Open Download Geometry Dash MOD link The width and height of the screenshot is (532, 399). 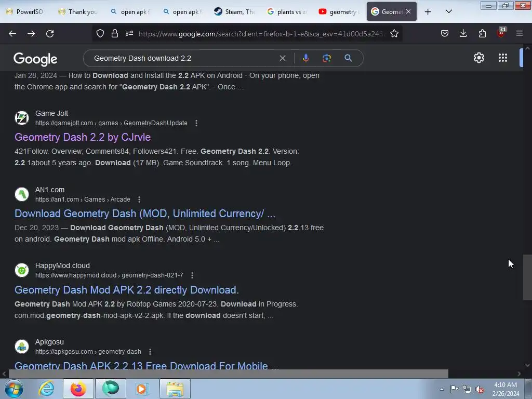[145, 214]
